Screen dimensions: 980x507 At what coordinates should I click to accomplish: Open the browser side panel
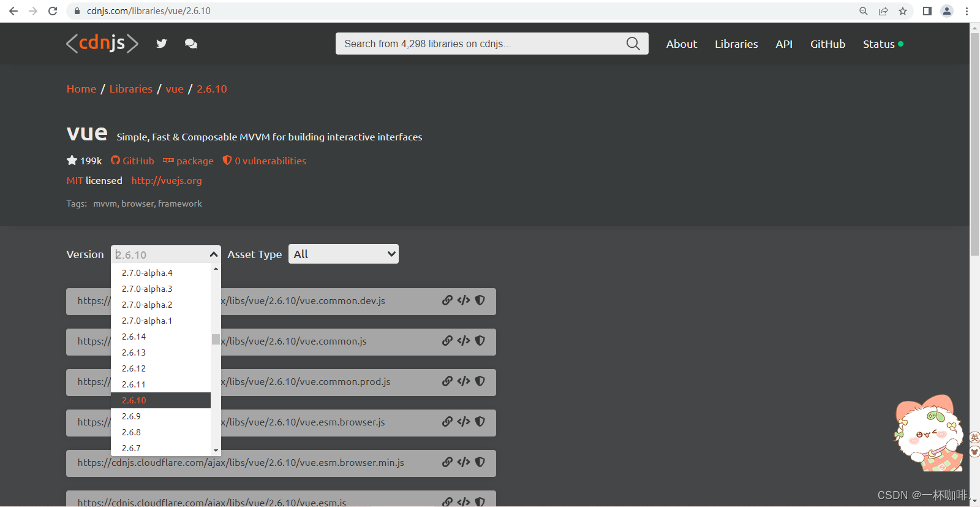pos(927,11)
